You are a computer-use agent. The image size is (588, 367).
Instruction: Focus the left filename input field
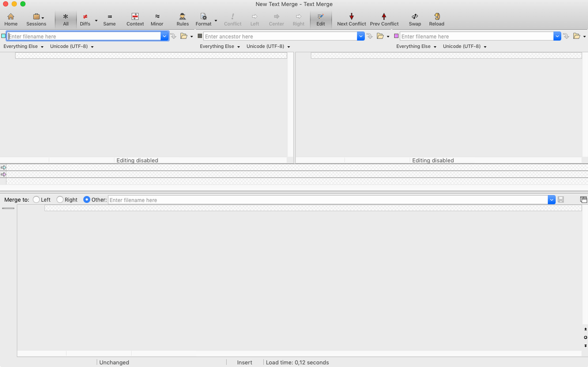tap(84, 36)
